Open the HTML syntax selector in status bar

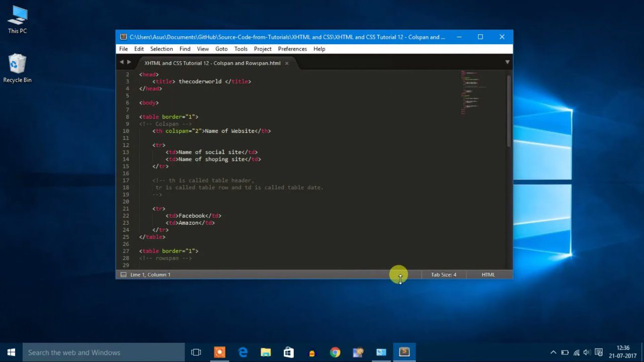(x=488, y=275)
